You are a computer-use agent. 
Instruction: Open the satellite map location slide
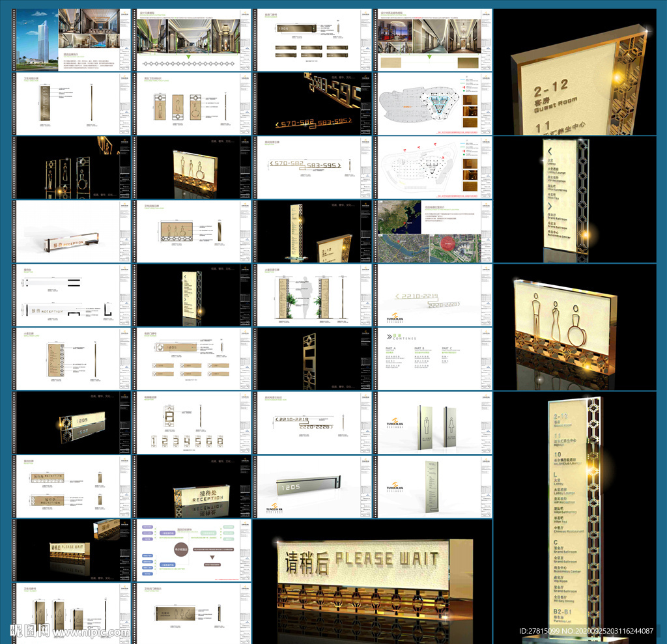[x=434, y=231]
